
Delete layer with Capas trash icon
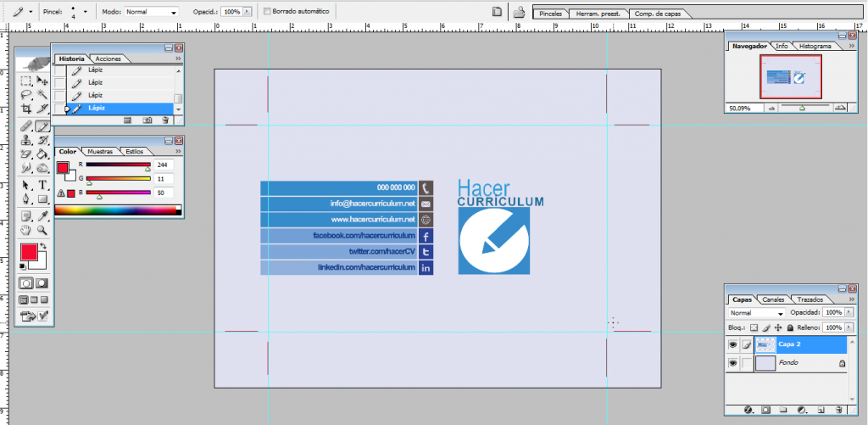pyautogui.click(x=838, y=410)
